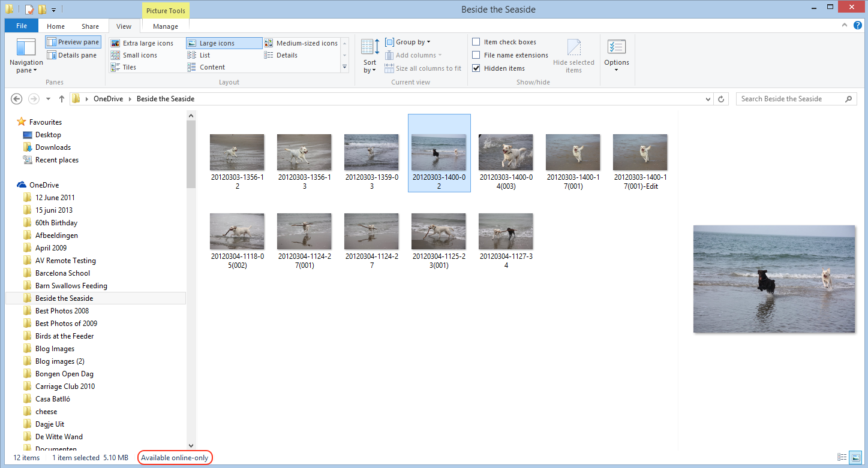The height and width of the screenshot is (468, 868).
Task: Click the Preview pane button
Action: (x=73, y=42)
